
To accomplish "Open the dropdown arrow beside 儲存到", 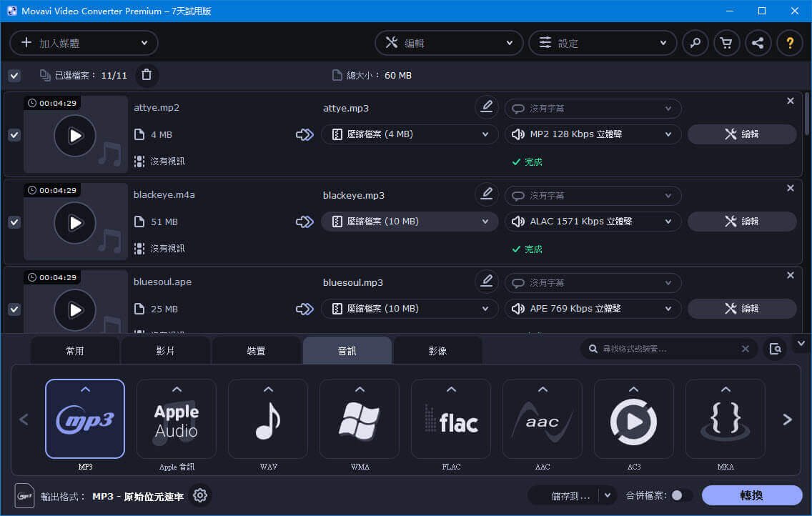I will pyautogui.click(x=608, y=496).
